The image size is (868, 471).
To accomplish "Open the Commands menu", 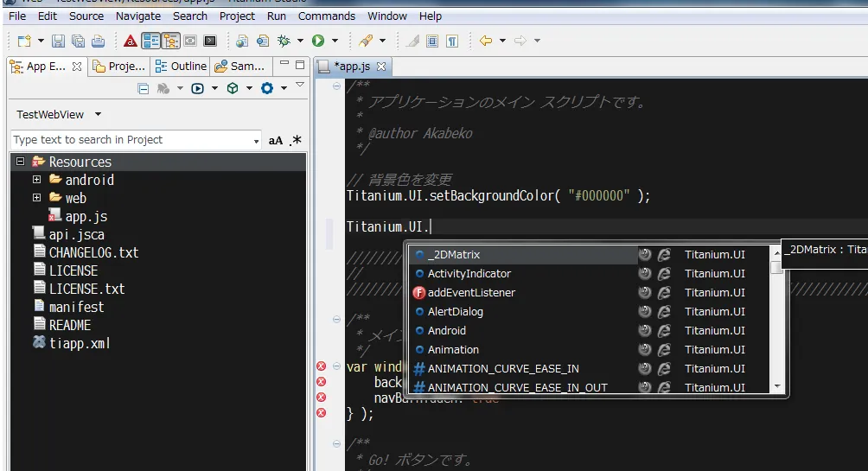I will coord(327,16).
